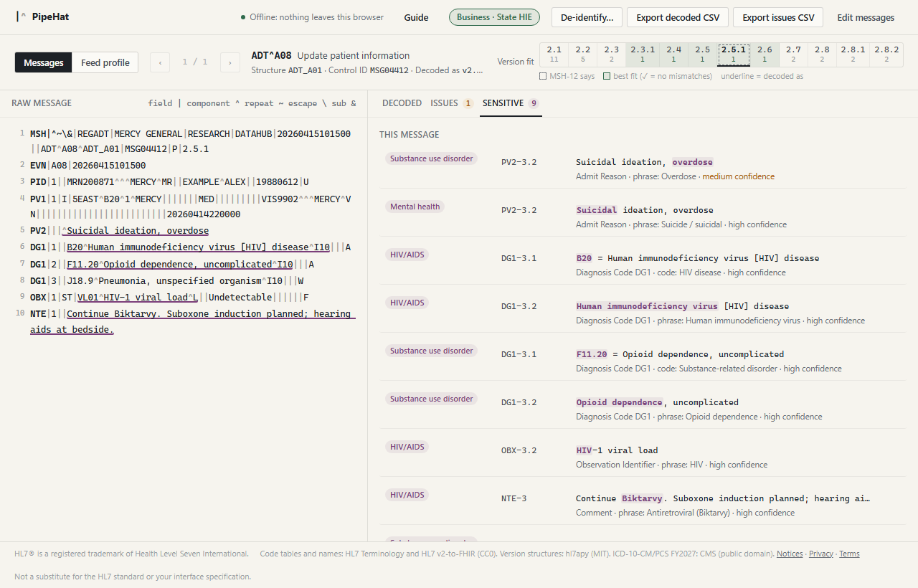Screen dimensions: 918x588
Task: Select the Mental health category tag
Action: click(415, 207)
